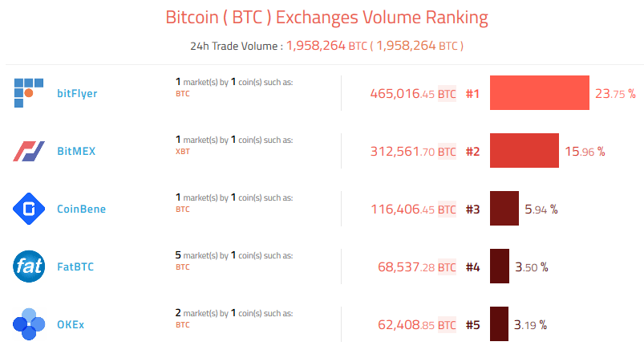The width and height of the screenshot is (644, 358).
Task: Click BitMEX's 15.96% volume bar
Action: click(x=524, y=151)
